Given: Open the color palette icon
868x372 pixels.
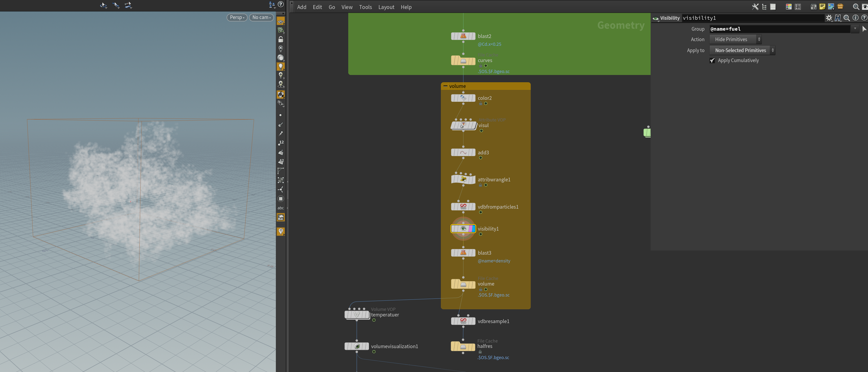Looking at the screenshot, I should (789, 7).
